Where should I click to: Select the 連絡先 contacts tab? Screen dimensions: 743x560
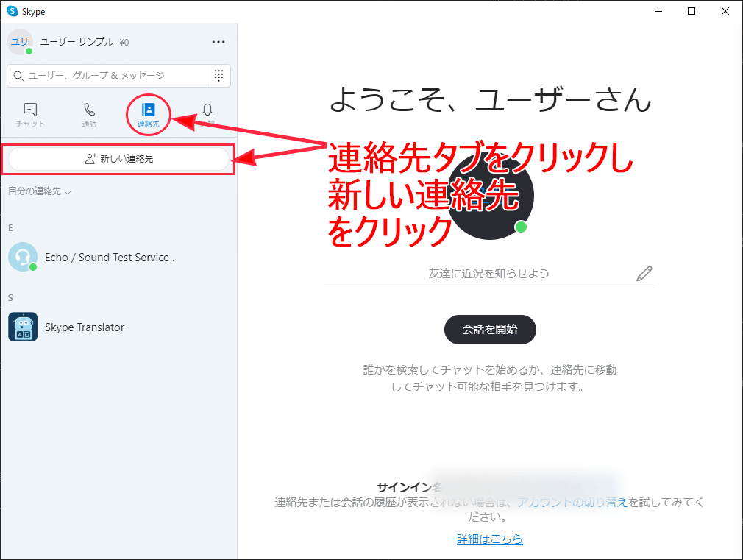coord(148,115)
